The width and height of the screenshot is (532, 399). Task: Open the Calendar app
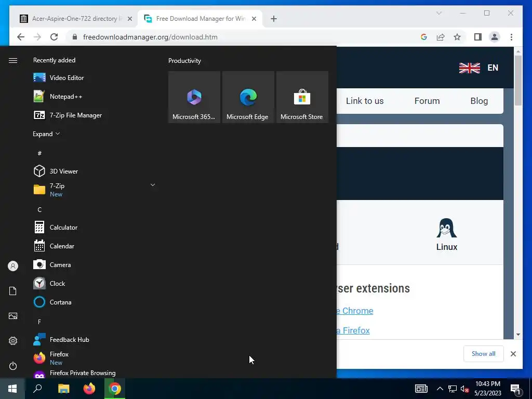[x=94, y=246]
